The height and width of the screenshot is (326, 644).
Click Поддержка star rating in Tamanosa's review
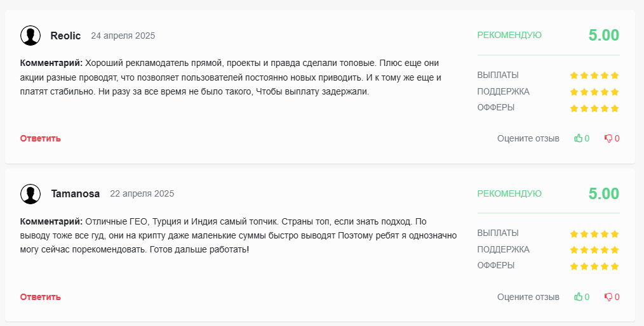594,250
